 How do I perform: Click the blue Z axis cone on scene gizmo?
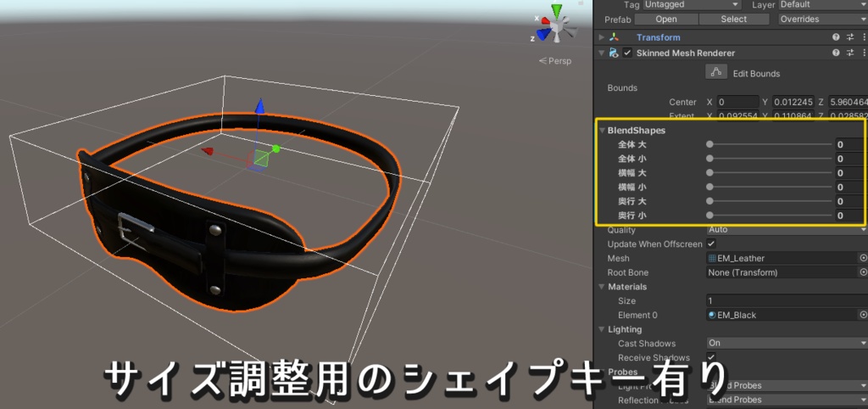tap(544, 36)
